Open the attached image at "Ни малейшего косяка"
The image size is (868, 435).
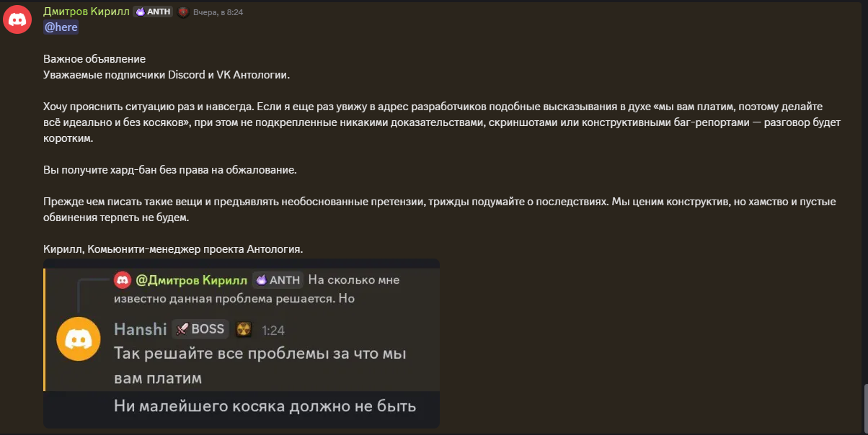[x=265, y=406]
